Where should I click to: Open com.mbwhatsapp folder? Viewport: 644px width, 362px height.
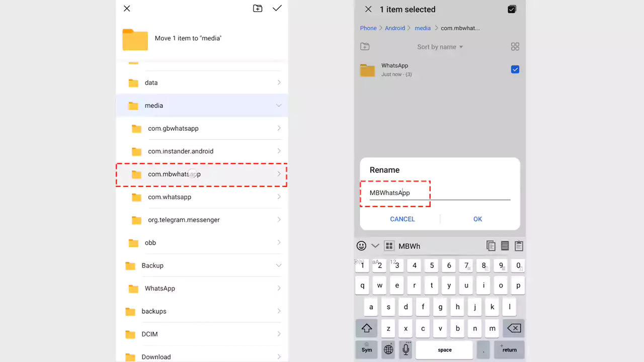click(x=202, y=174)
